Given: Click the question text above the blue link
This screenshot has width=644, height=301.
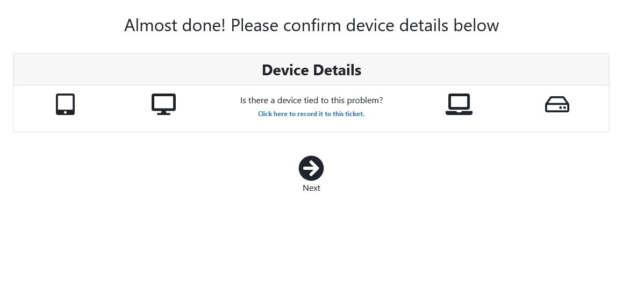Looking at the screenshot, I should pos(311,100).
